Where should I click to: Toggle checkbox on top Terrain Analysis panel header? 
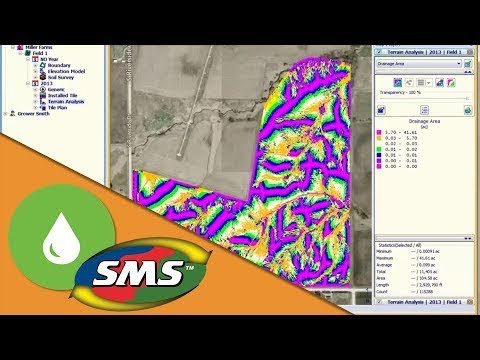pyautogui.click(x=379, y=52)
